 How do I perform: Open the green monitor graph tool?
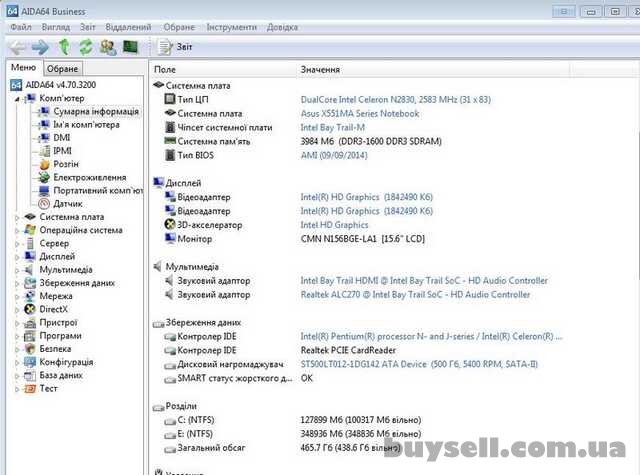coord(131,47)
